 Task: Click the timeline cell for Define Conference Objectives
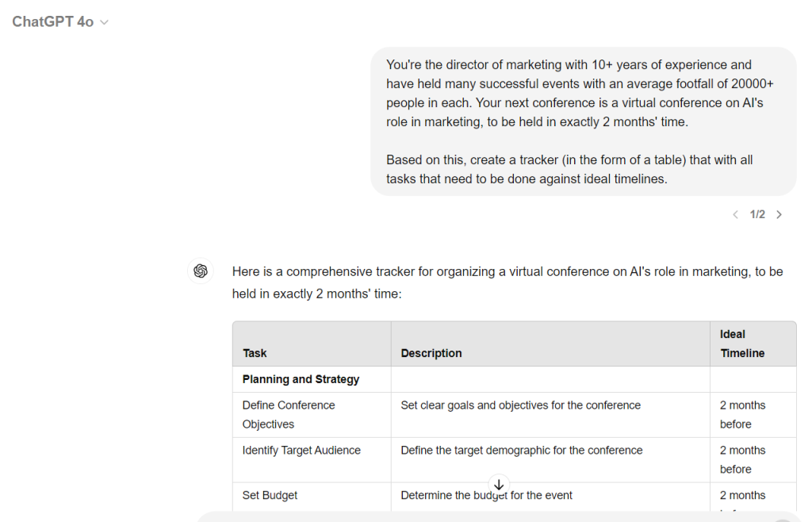point(753,415)
